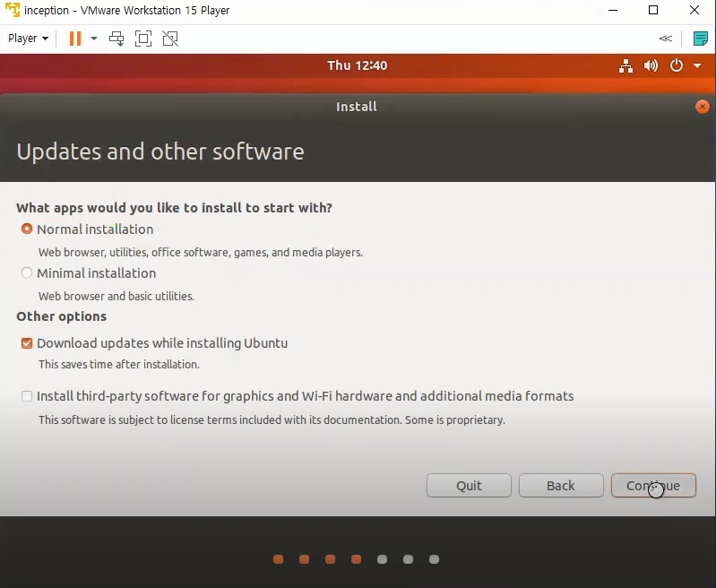Click 'Web browser and basic utilities.' description
The width and height of the screenshot is (716, 588).
[x=116, y=296]
